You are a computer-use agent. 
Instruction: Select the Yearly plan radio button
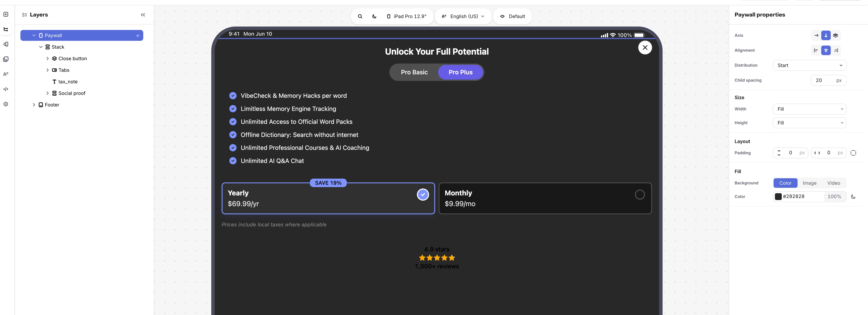423,195
